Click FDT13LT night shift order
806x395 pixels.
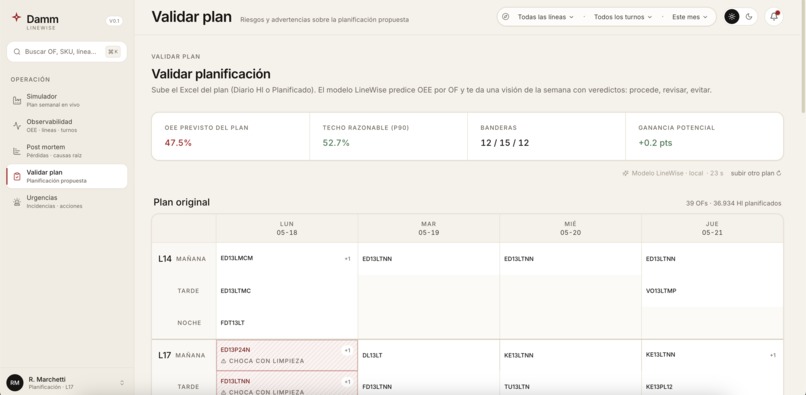[x=232, y=322]
